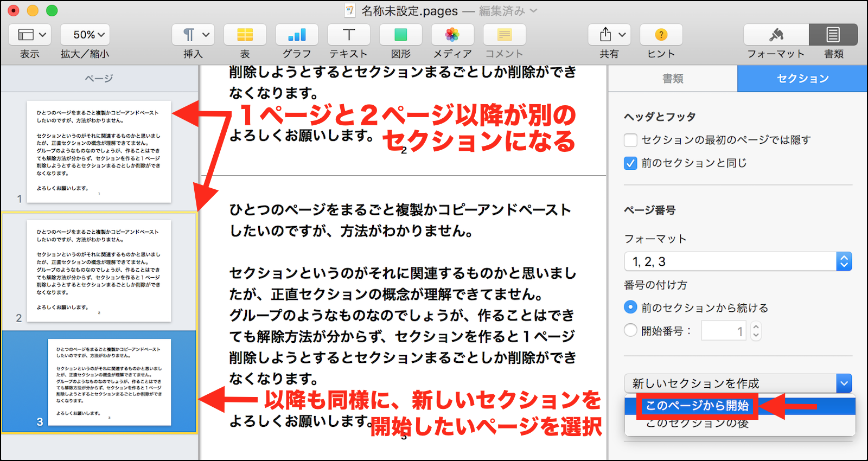Image resolution: width=868 pixels, height=461 pixels.
Task: Open the メディア photo browser icon
Action: (452, 35)
